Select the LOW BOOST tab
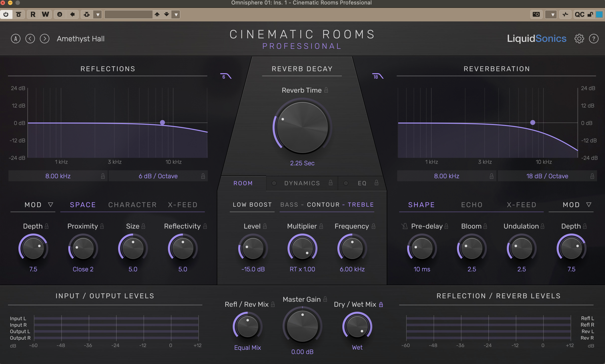605x364 pixels. [x=252, y=205]
